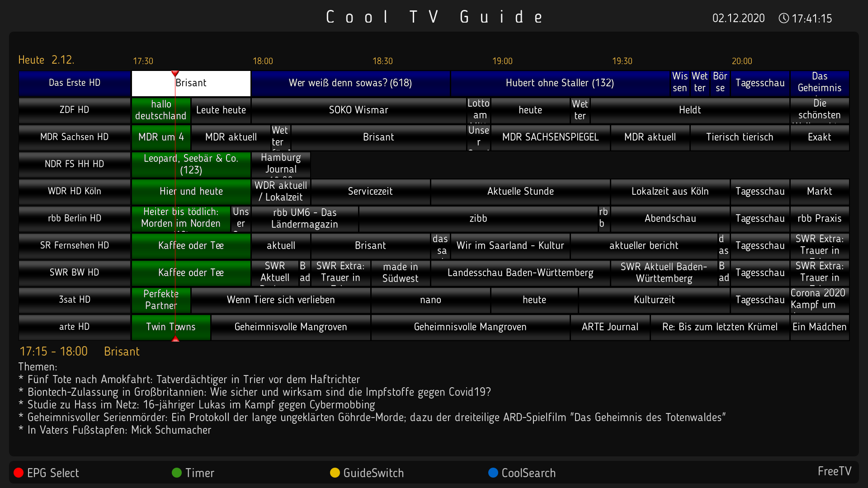Jump to the 19:00 time header
868x488 pixels.
point(502,61)
